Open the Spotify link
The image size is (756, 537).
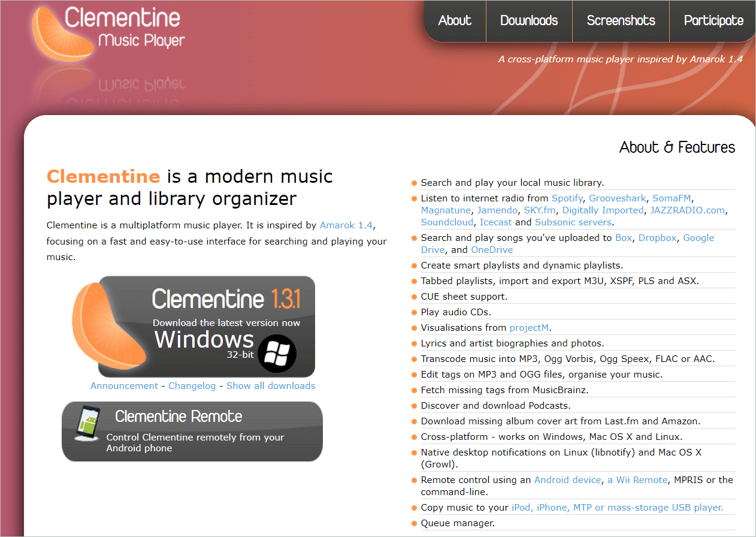(x=567, y=198)
